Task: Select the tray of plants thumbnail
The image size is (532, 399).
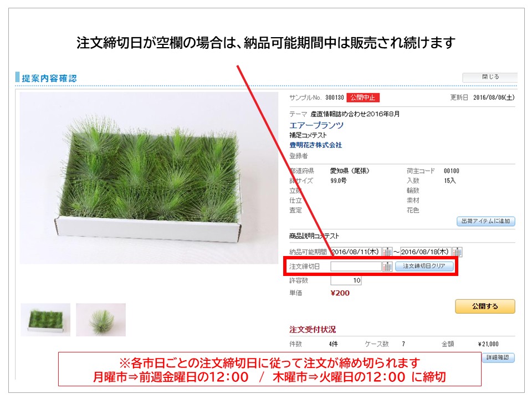Action: [x=45, y=320]
